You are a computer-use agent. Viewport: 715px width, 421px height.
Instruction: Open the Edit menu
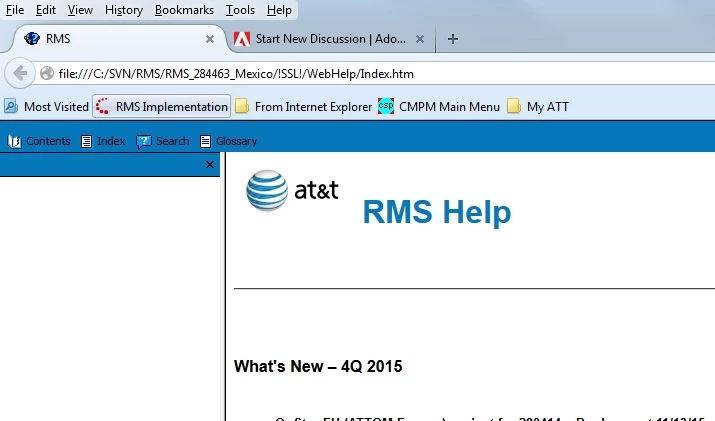coord(46,10)
